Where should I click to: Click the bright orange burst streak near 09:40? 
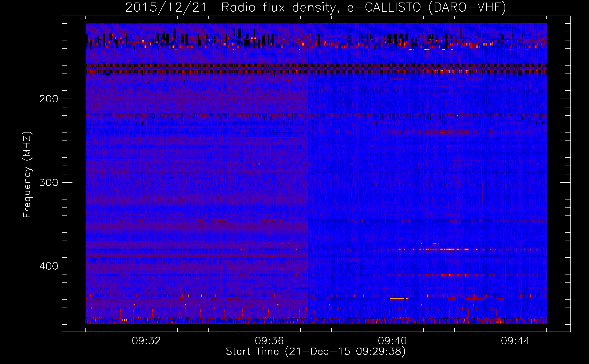397,298
